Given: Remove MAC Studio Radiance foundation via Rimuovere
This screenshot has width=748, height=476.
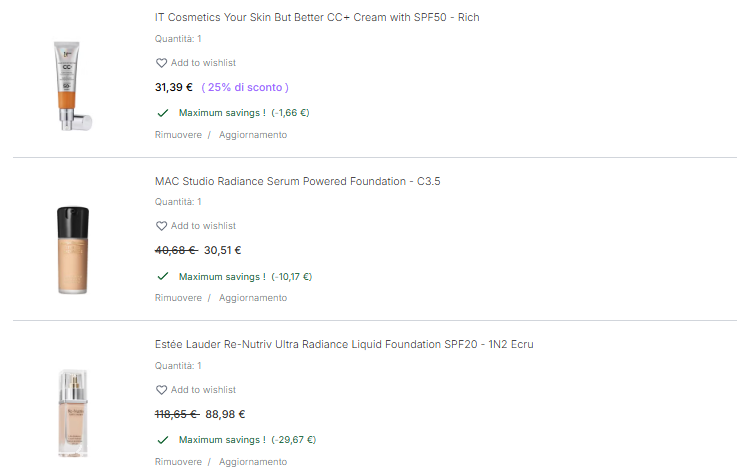Looking at the screenshot, I should point(178,298).
